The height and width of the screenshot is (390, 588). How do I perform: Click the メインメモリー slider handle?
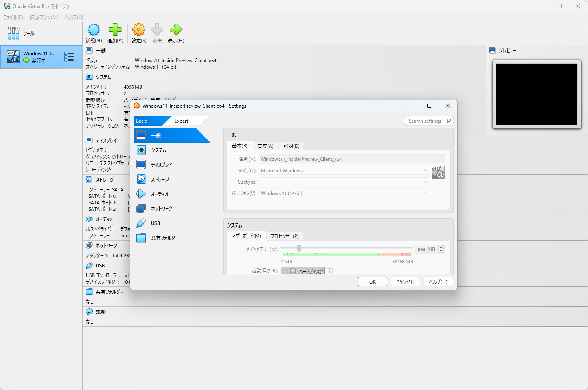coord(299,248)
